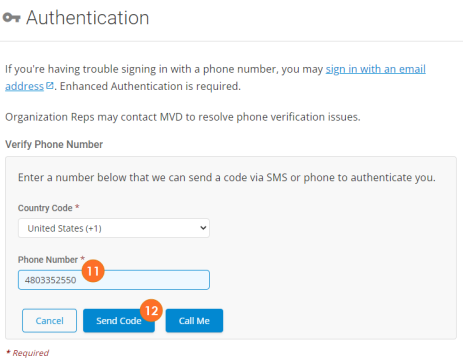
Task: Click the underlined "address" link text
Action: point(25,86)
